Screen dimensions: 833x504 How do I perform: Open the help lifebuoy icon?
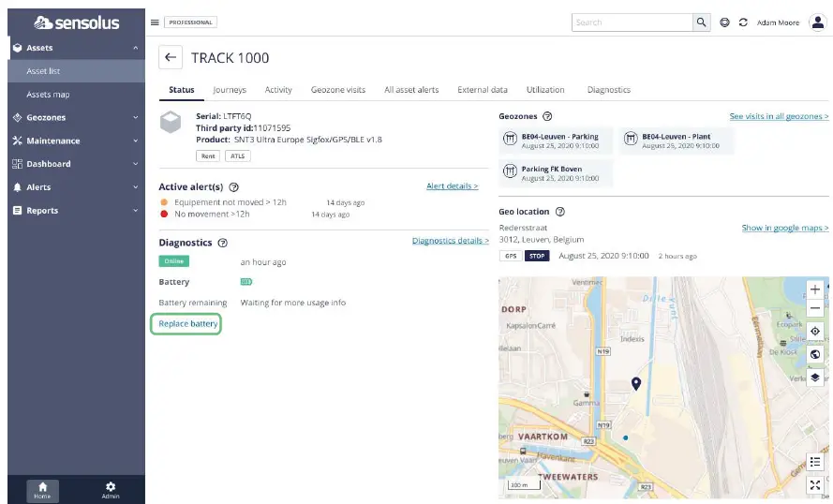click(x=724, y=22)
